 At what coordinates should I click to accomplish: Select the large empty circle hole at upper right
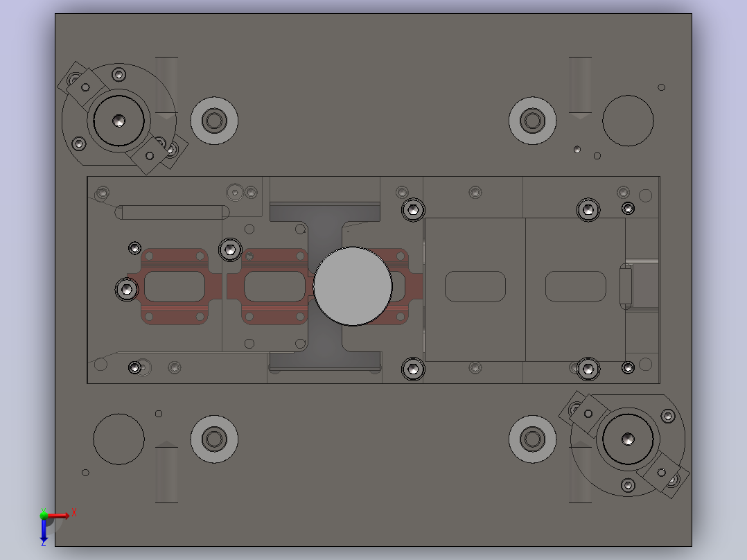pyautogui.click(x=628, y=121)
